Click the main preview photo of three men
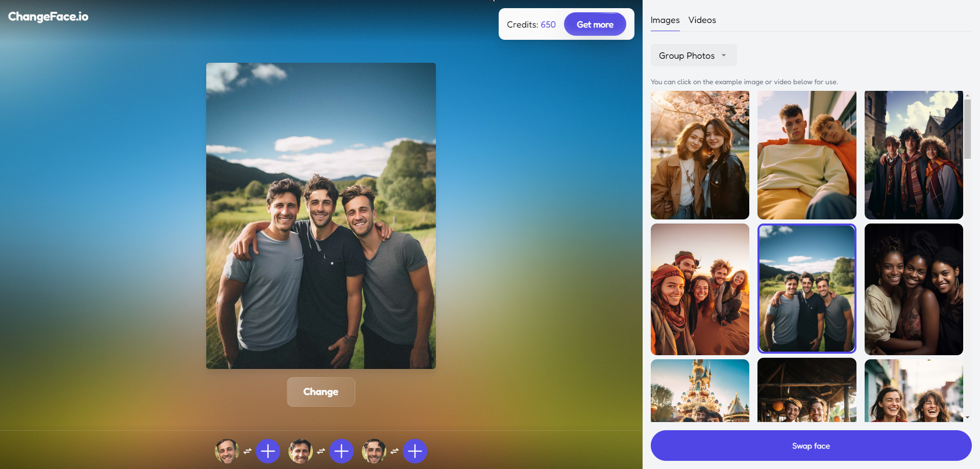Screen dimensions: 980x469 coord(321,216)
